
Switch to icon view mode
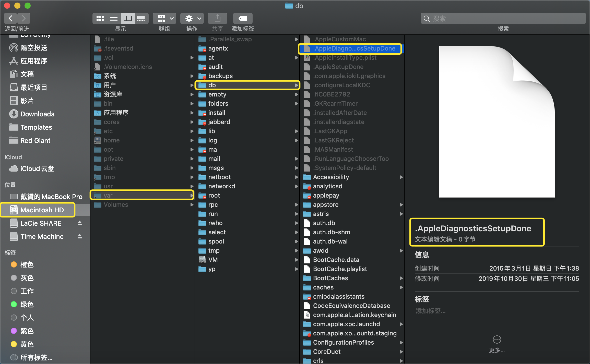click(x=100, y=18)
